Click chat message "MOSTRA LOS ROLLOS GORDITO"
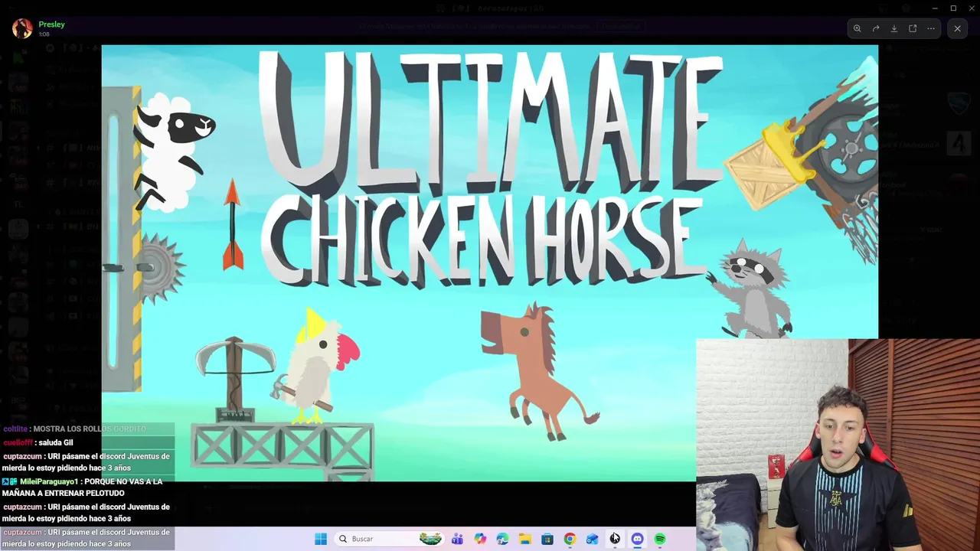Screen dimensions: 980x551 point(90,429)
